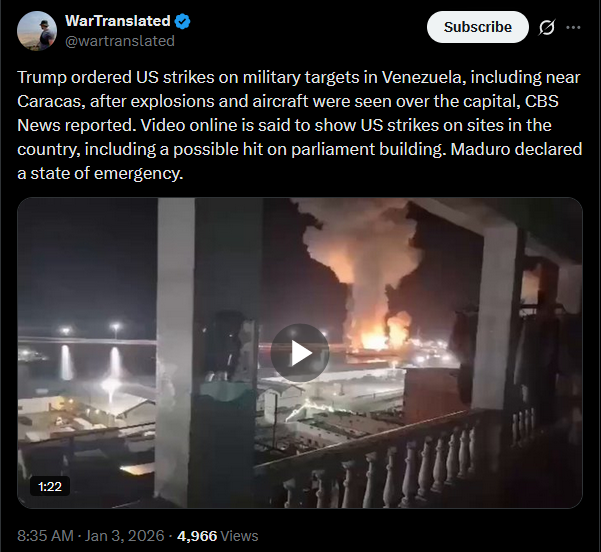This screenshot has height=552, width=601.
Task: Visit the @wartranslated handle
Action: (x=120, y=41)
